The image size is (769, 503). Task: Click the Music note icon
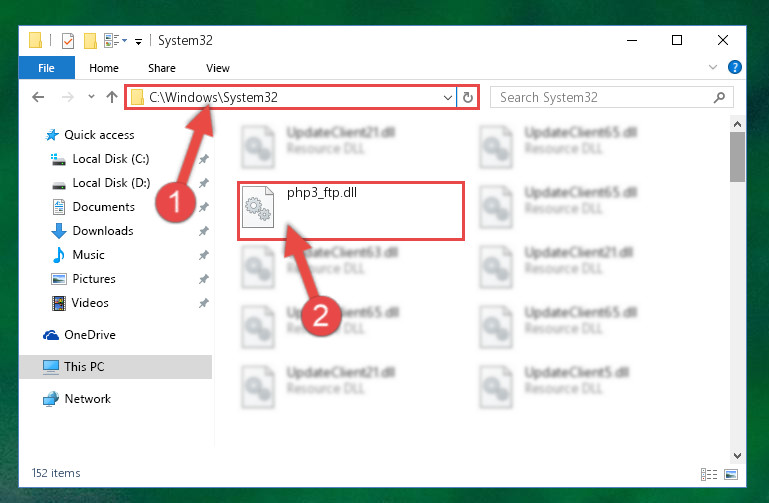coord(58,254)
